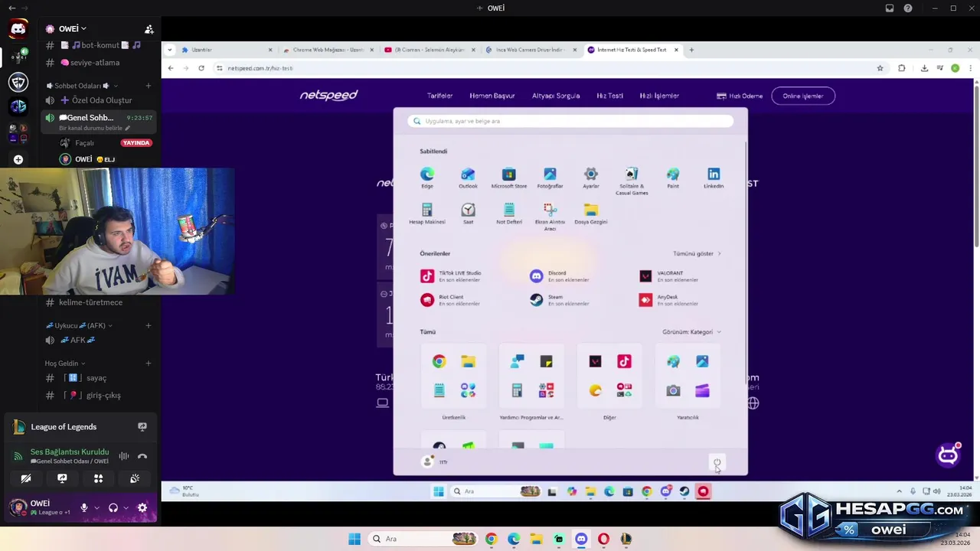Open the OWEİ server name dropdown

click(73, 29)
